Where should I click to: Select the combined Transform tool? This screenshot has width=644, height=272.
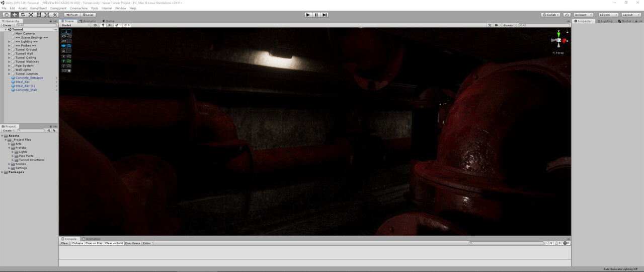46,15
